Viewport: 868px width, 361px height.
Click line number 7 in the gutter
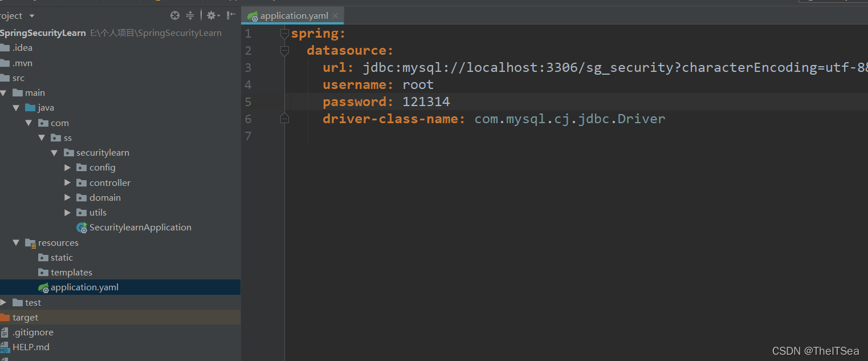tap(247, 136)
